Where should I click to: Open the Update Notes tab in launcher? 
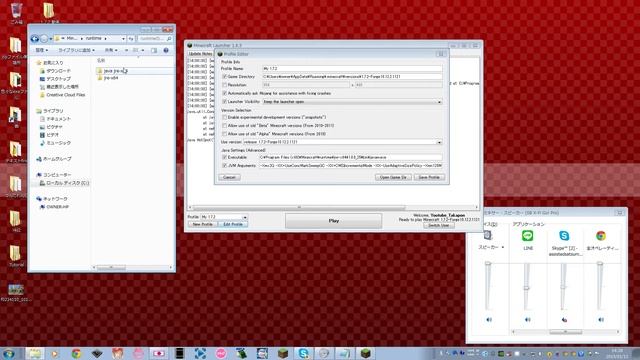[200, 54]
